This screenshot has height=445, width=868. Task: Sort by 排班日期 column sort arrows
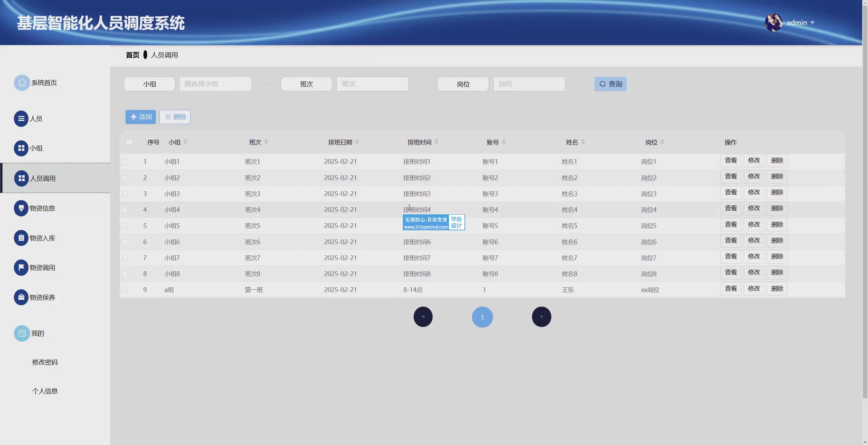click(x=357, y=142)
